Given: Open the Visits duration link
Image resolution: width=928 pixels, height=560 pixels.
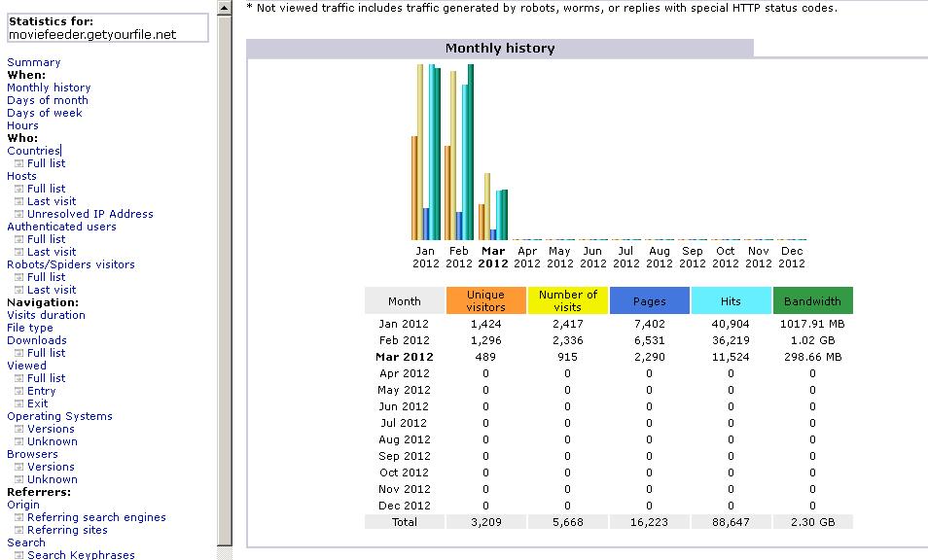Looking at the screenshot, I should click(46, 315).
